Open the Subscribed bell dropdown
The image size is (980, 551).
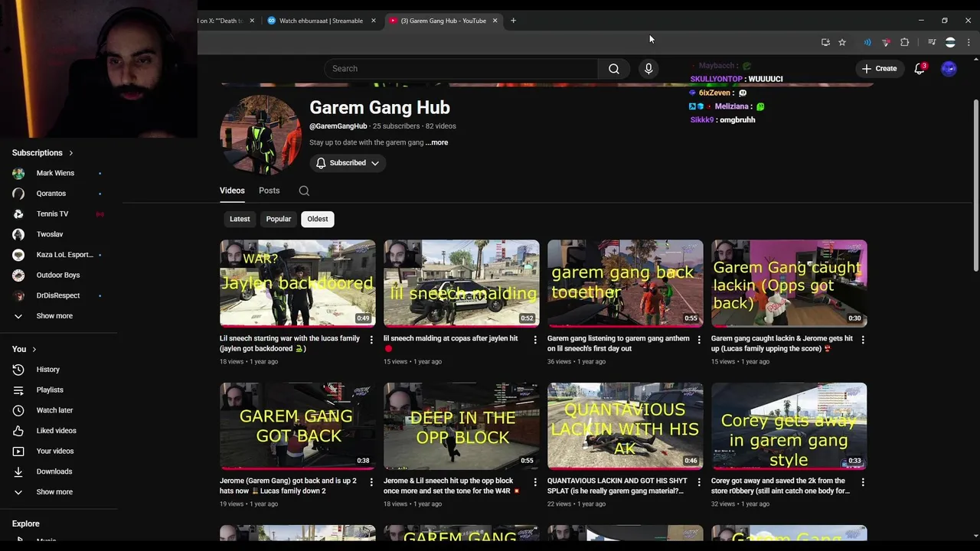pyautogui.click(x=348, y=163)
